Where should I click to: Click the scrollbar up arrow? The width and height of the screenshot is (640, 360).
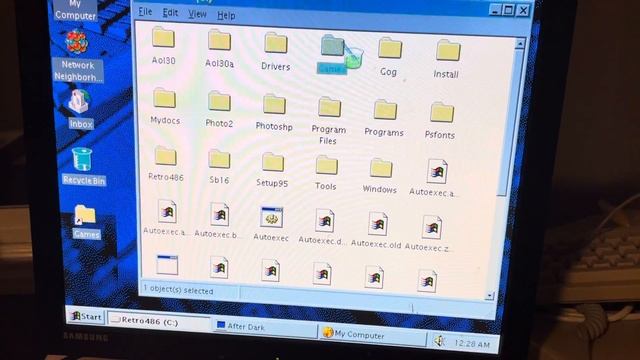[x=520, y=43]
